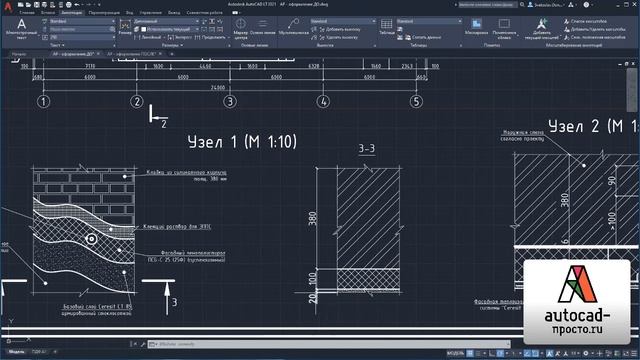Click Список масштабов button

pyautogui.click(x=585, y=21)
